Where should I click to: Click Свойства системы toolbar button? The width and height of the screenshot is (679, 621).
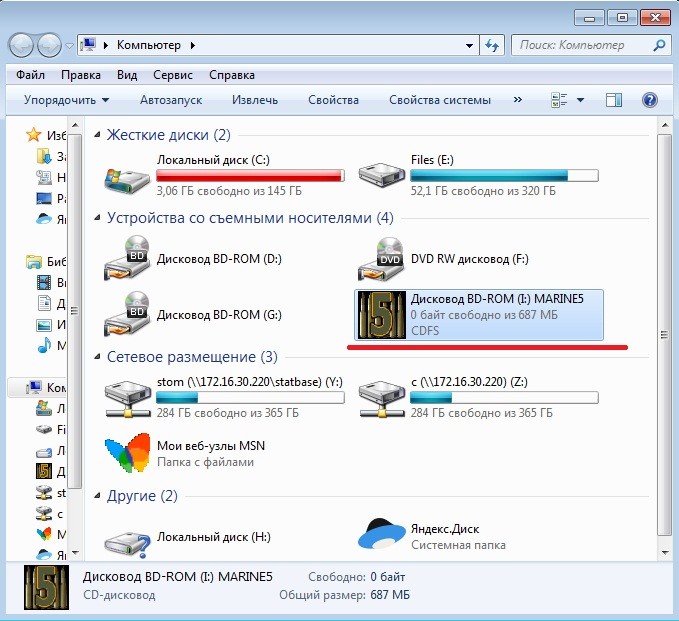pyautogui.click(x=440, y=100)
